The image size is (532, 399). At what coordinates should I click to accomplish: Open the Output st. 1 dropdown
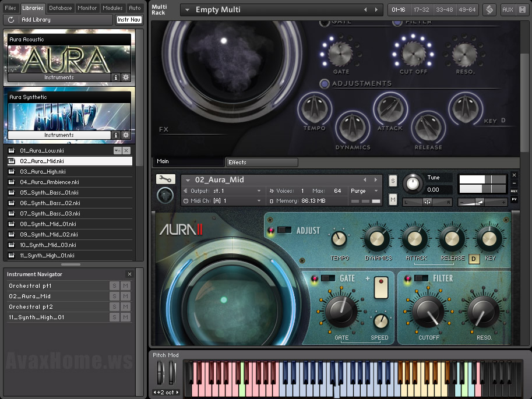point(259,191)
